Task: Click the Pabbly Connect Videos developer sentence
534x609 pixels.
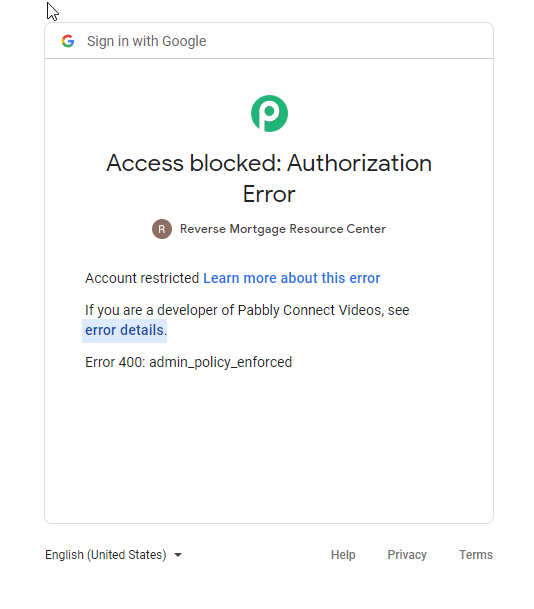Action: (x=247, y=310)
